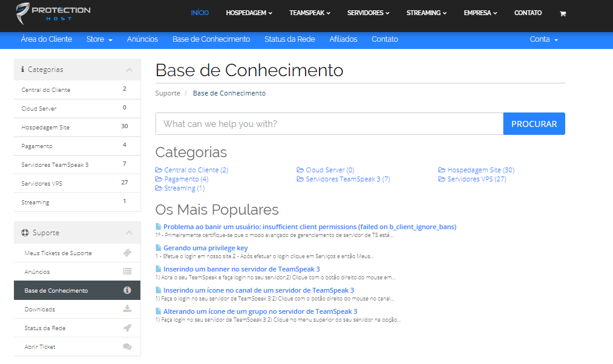Click the rocket icon beside Status da Rede
Image resolution: width=613 pixels, height=364 pixels.
click(x=127, y=328)
